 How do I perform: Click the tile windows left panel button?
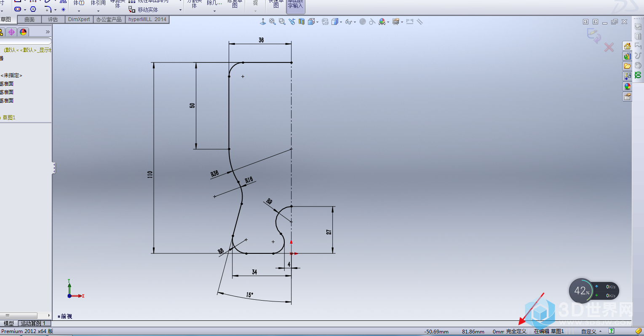coord(585,22)
